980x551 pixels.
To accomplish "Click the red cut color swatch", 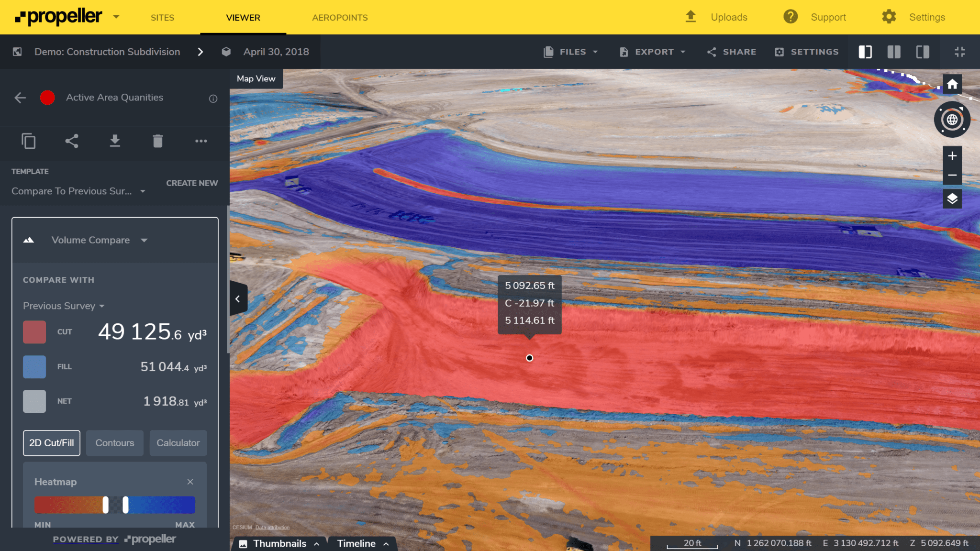I will (34, 332).
